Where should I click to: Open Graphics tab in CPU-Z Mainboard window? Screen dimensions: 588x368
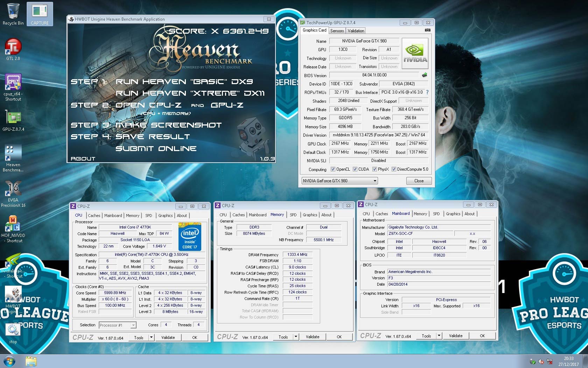tap(453, 214)
